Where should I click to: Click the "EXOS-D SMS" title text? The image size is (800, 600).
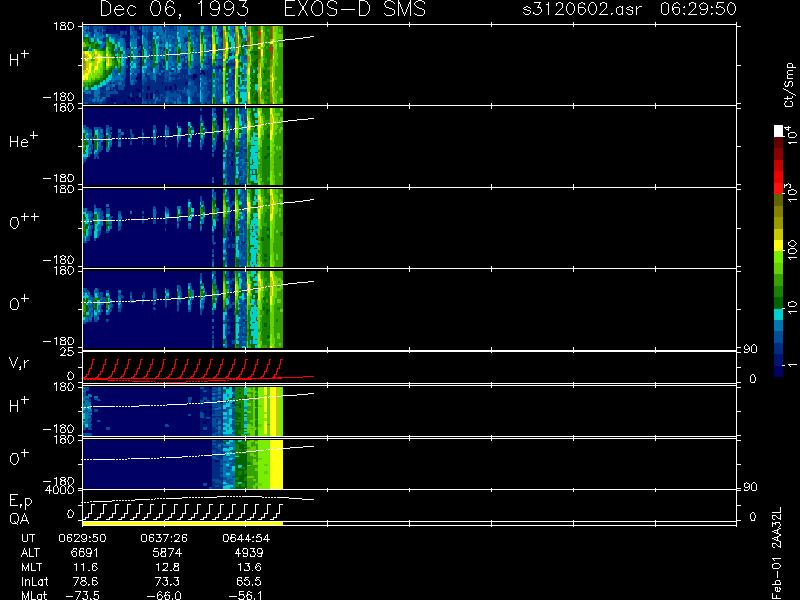355,9
